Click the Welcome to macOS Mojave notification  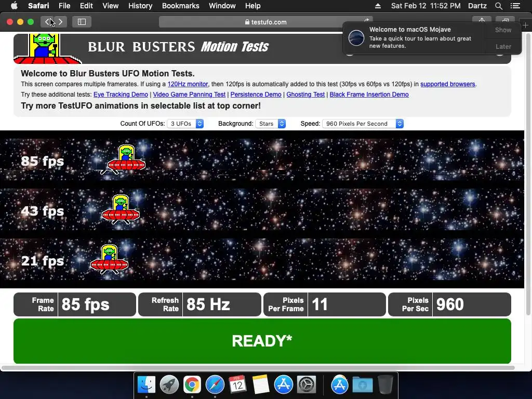point(414,38)
